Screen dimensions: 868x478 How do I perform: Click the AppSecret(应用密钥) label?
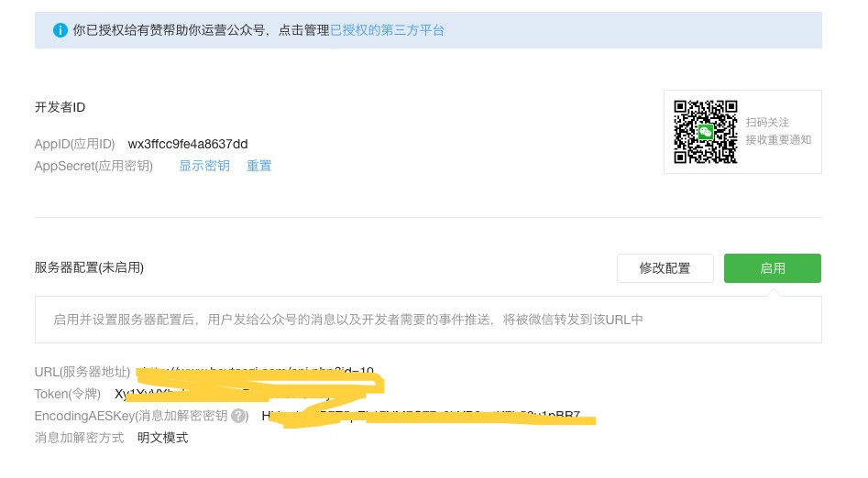tap(93, 166)
